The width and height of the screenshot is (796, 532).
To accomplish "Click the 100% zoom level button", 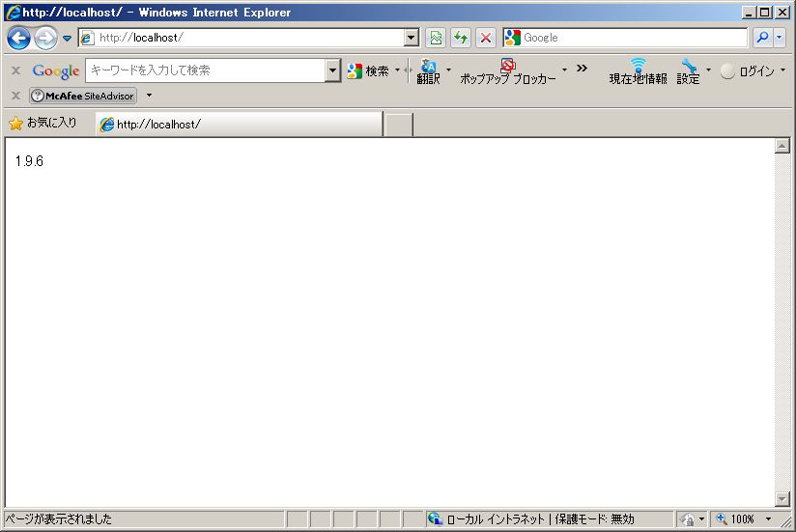I will pos(734,518).
